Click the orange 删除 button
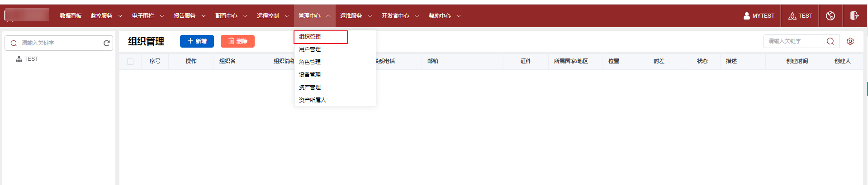 point(237,41)
